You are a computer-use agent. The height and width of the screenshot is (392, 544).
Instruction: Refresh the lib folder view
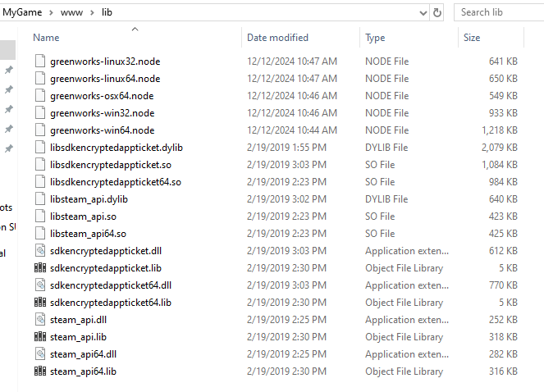437,13
